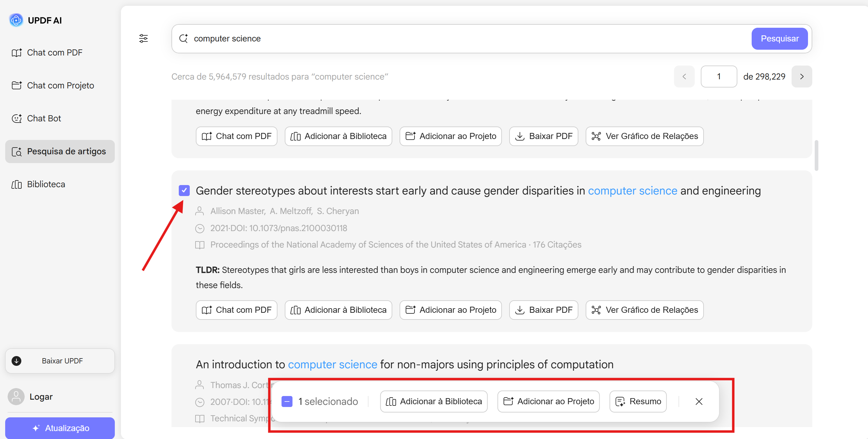This screenshot has width=868, height=439.
Task: Click the Logar avatar icon
Action: click(x=16, y=397)
